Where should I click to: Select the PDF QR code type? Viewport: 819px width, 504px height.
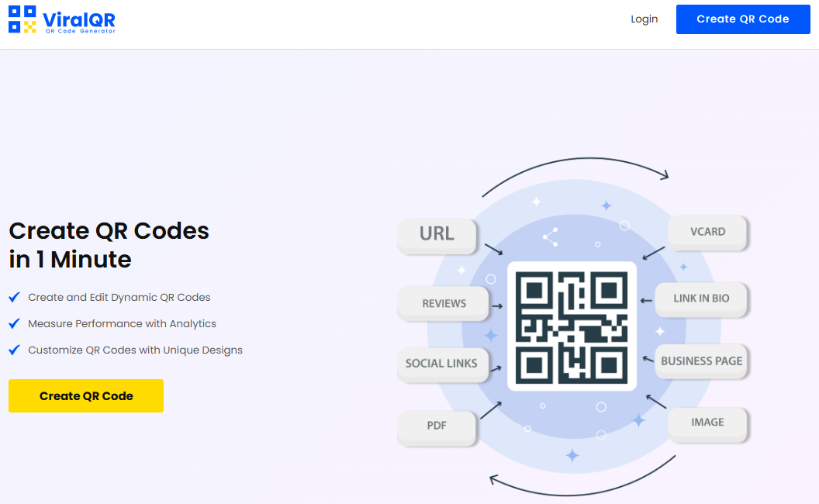pos(436,425)
